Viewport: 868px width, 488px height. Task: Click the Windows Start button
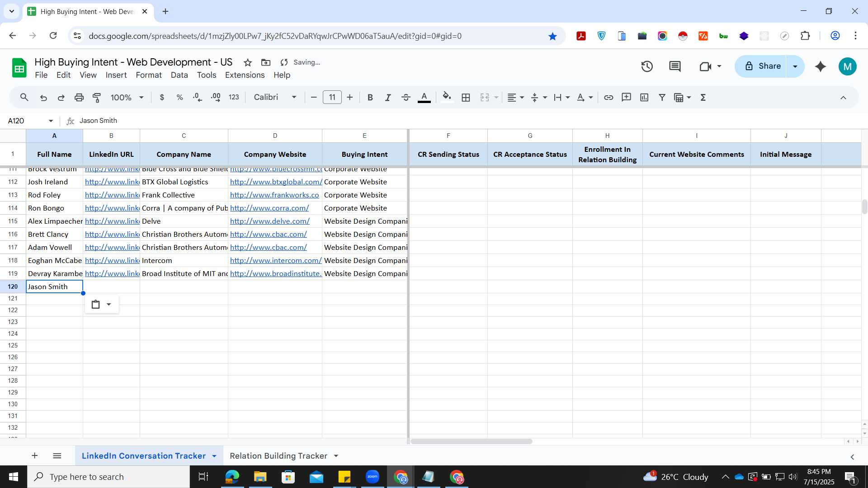tap(13, 477)
